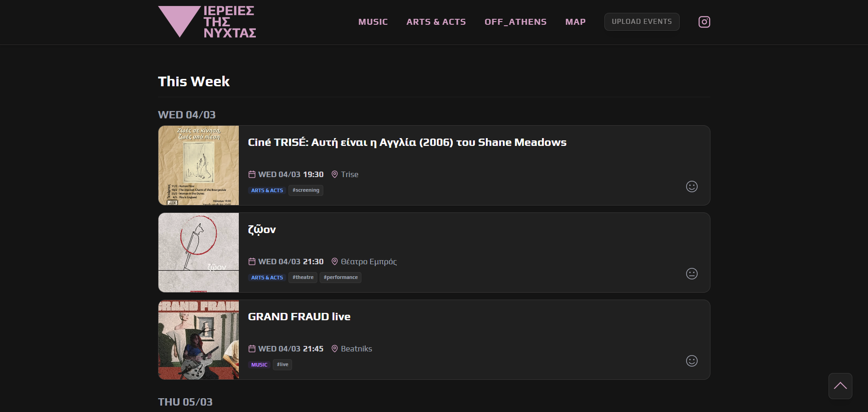Click the pink triangle site logo
This screenshot has height=412, width=868.
(x=179, y=20)
